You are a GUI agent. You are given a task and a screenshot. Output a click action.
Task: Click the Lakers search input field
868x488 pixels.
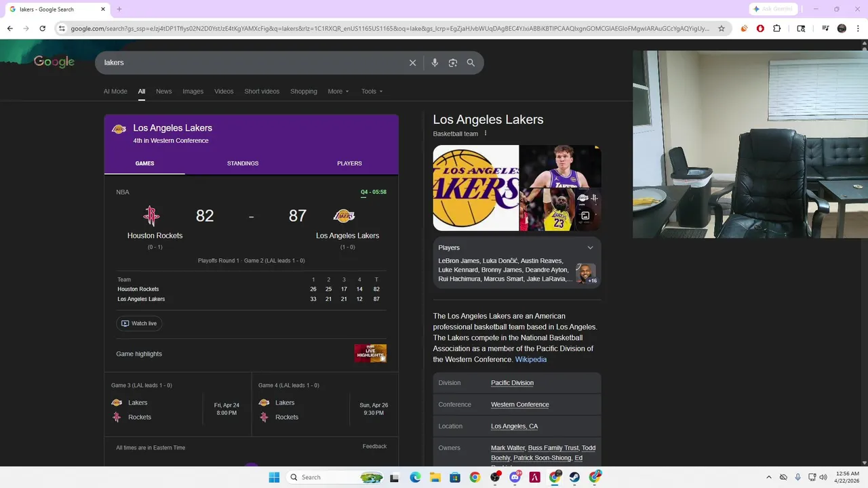tap(251, 62)
